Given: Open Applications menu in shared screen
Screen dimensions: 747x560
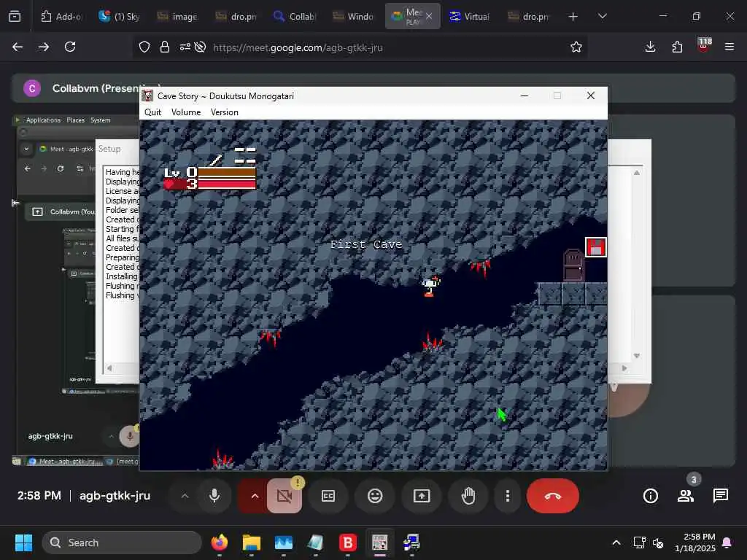Looking at the screenshot, I should (43, 120).
